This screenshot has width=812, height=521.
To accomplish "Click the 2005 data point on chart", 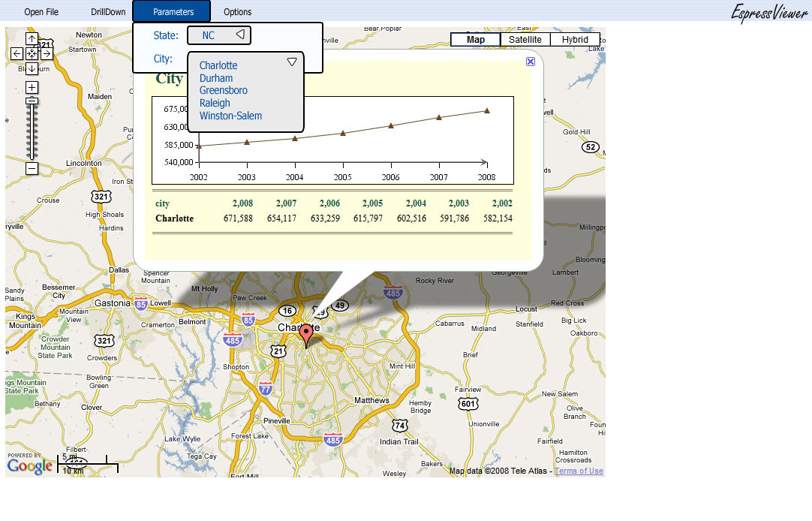I will [343, 133].
